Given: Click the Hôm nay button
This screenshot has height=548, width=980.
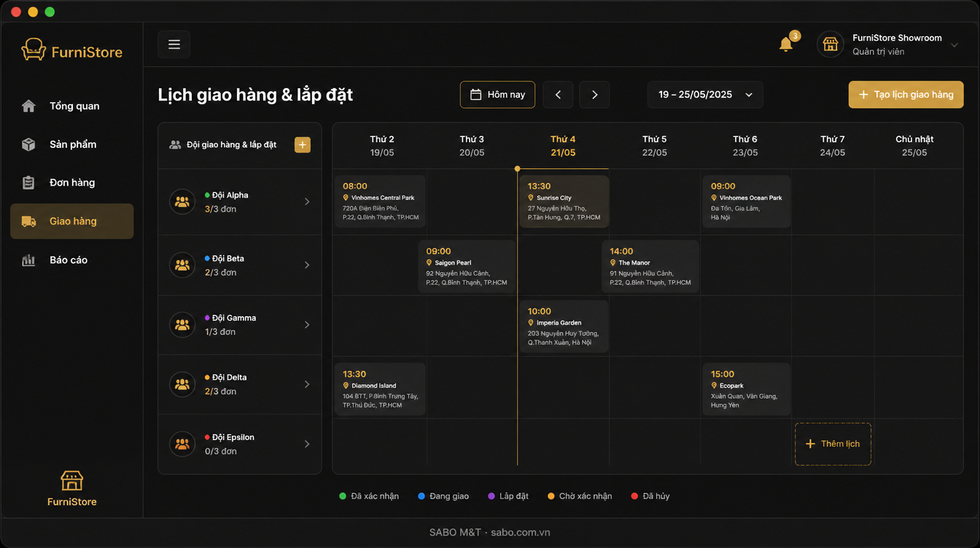Looking at the screenshot, I should click(497, 95).
